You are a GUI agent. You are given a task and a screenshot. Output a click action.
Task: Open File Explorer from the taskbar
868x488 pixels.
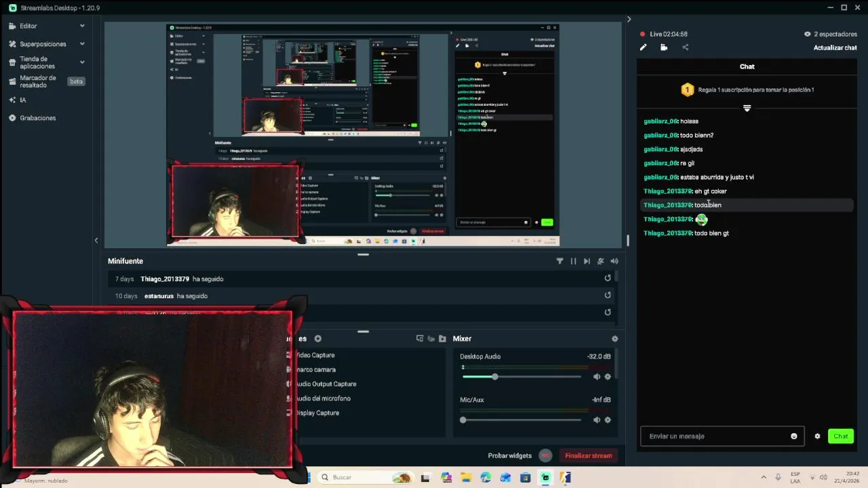pyautogui.click(x=466, y=478)
